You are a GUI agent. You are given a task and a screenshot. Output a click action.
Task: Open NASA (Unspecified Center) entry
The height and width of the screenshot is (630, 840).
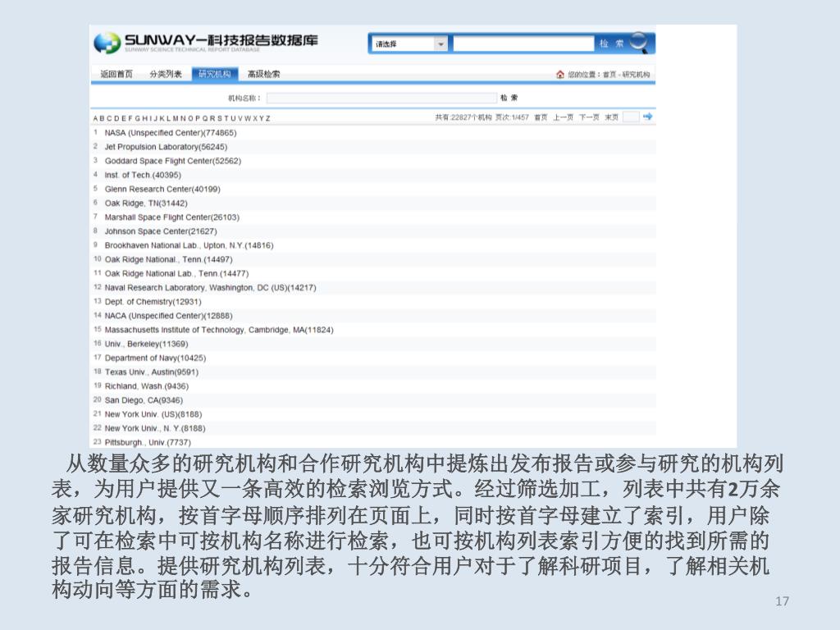coord(171,133)
